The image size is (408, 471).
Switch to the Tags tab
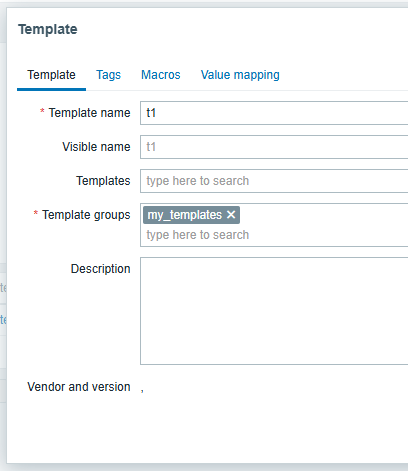pos(108,75)
